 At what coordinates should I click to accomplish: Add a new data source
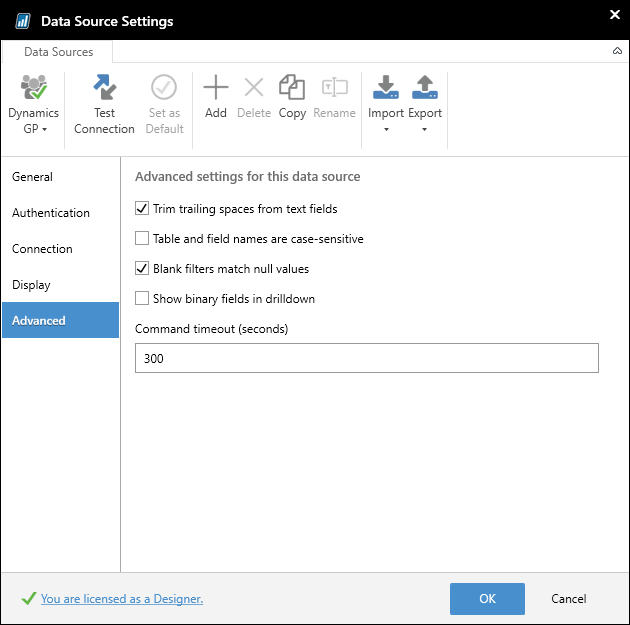point(216,88)
